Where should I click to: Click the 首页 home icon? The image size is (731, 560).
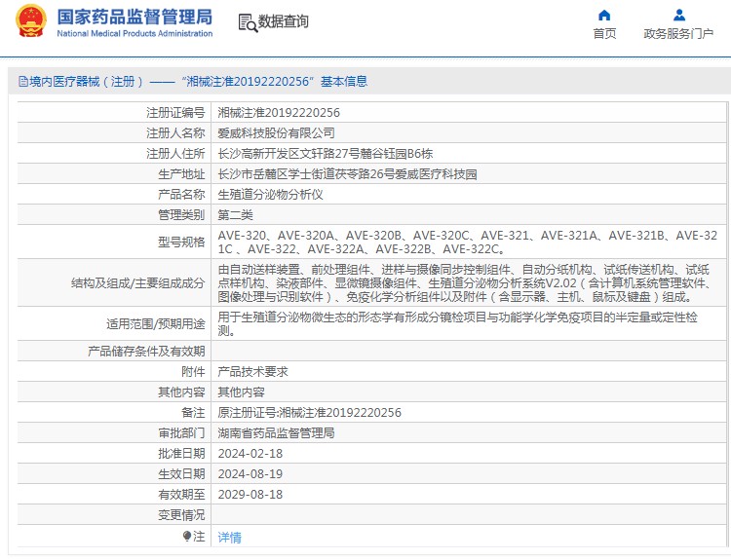tap(604, 15)
